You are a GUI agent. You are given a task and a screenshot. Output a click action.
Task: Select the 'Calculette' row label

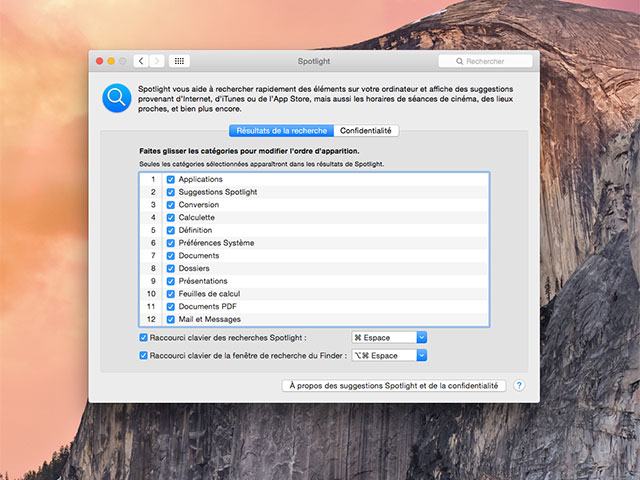click(196, 217)
